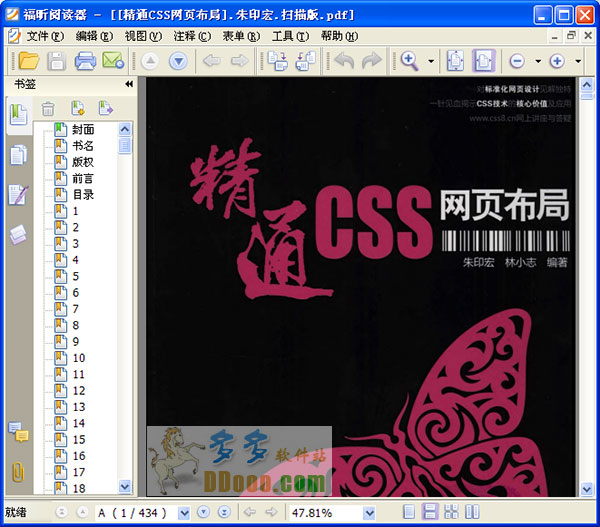Select facing pages layout mode
600x527 pixels.
[x=472, y=512]
